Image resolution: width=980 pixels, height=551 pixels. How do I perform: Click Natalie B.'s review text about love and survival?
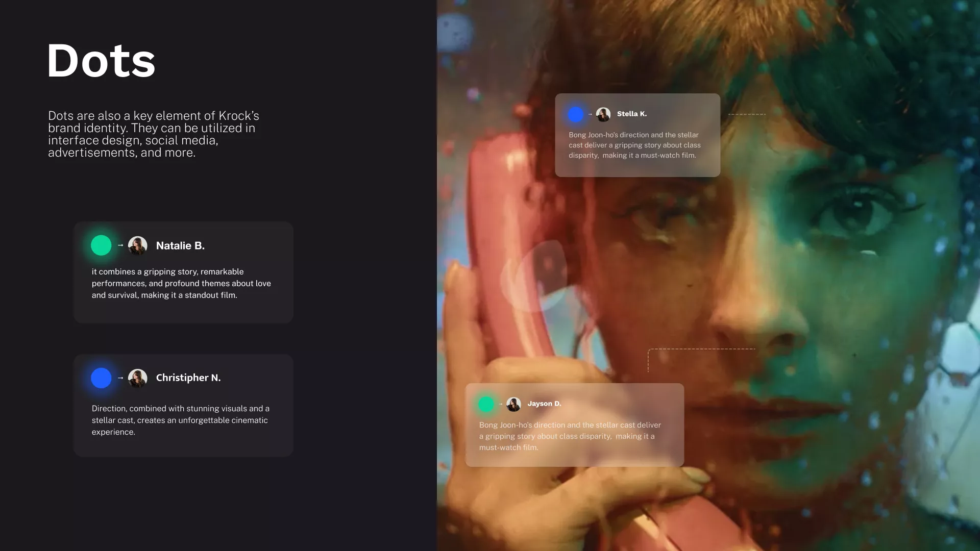pyautogui.click(x=181, y=284)
